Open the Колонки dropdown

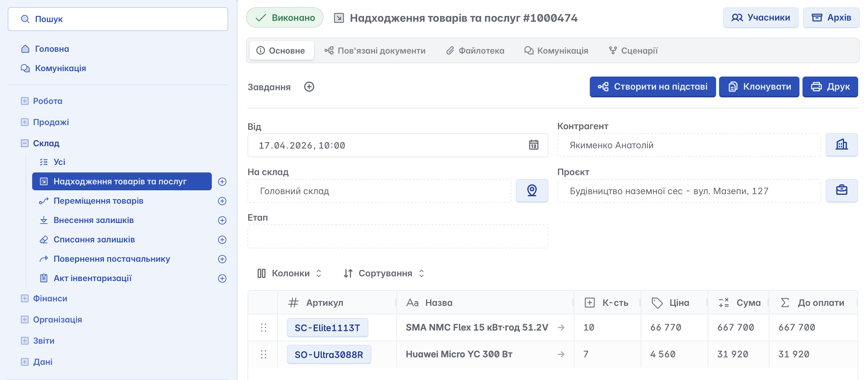coord(290,273)
